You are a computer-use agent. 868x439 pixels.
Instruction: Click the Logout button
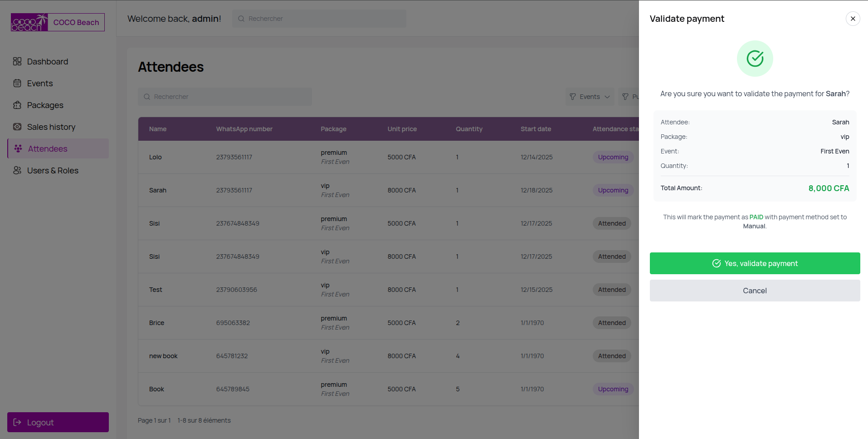click(x=58, y=422)
